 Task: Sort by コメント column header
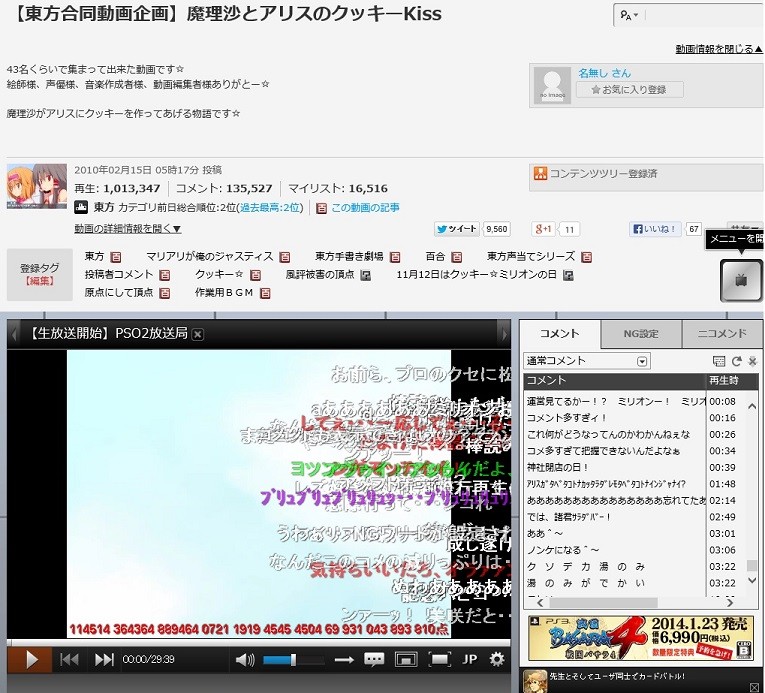(615, 381)
